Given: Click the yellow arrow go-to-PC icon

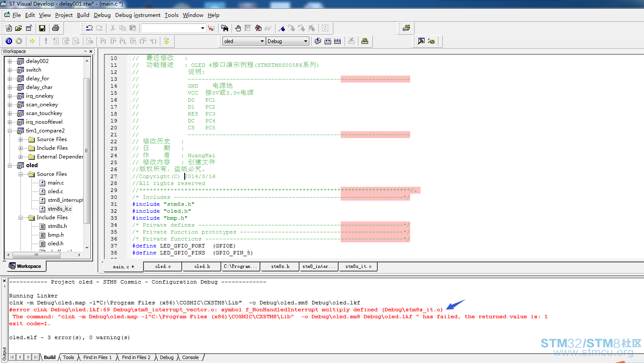Looking at the screenshot, I should (x=32, y=41).
